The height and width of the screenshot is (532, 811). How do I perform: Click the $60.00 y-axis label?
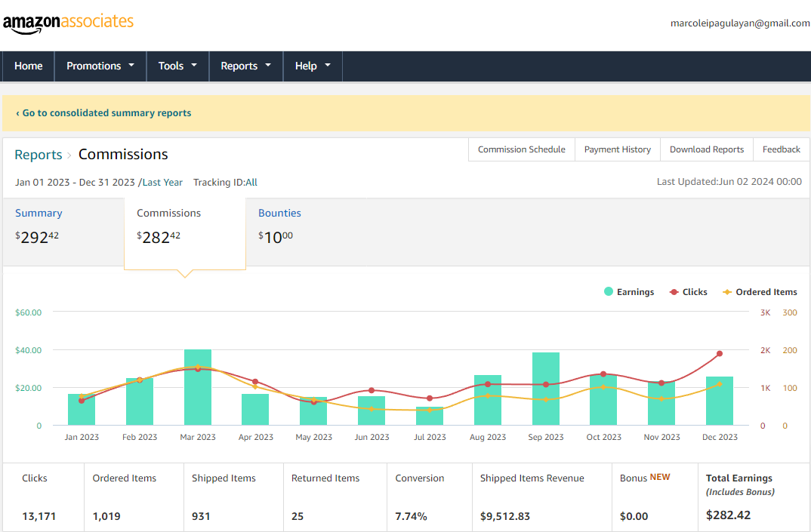tap(29, 312)
